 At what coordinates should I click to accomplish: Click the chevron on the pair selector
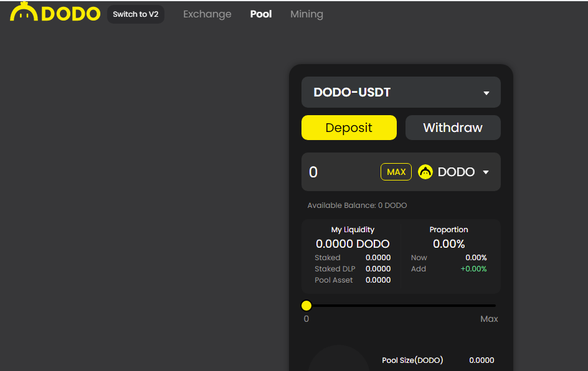pos(486,92)
